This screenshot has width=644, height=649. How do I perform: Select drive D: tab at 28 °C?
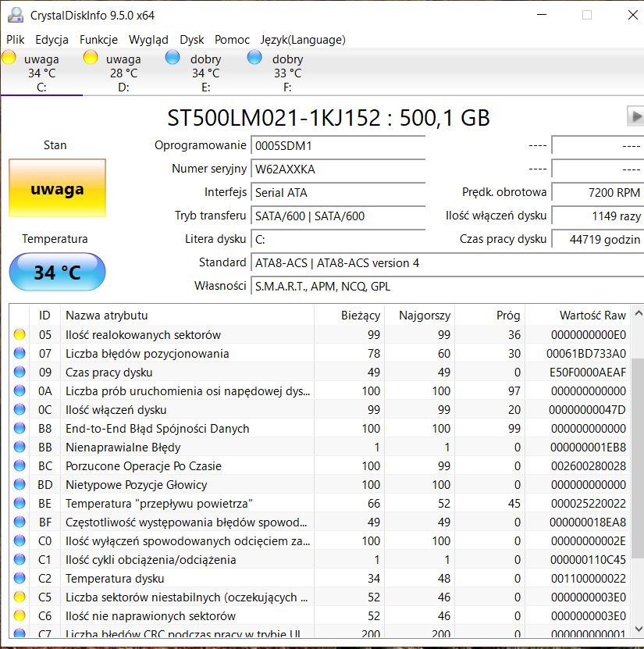click(x=123, y=73)
